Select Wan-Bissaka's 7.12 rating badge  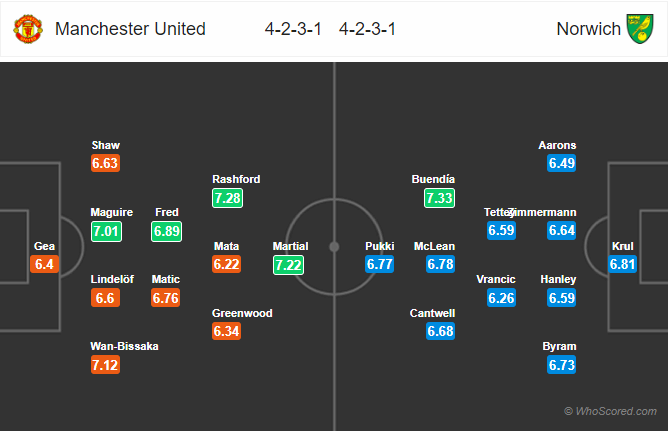(x=105, y=365)
